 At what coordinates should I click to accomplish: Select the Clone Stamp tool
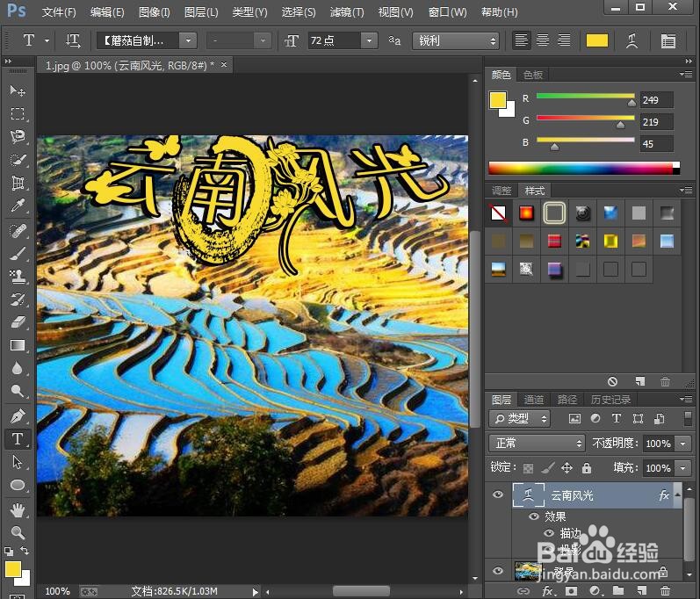click(x=18, y=277)
